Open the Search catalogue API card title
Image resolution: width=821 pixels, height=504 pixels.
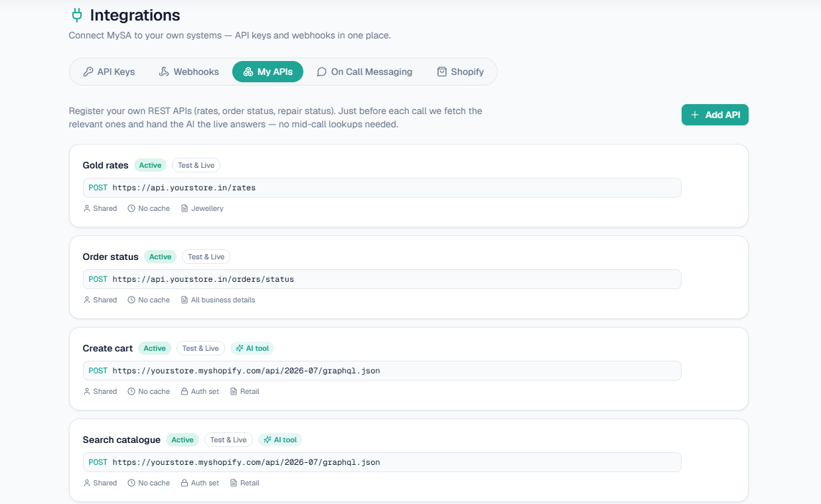121,440
